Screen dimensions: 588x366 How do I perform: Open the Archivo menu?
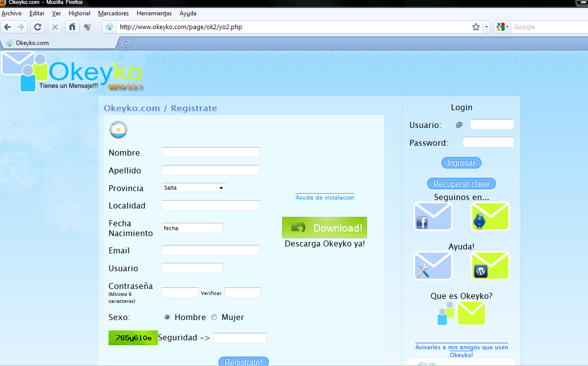point(12,13)
